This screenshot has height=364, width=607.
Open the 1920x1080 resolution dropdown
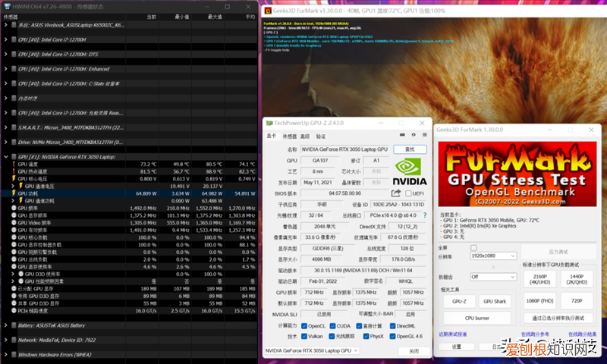(x=494, y=256)
